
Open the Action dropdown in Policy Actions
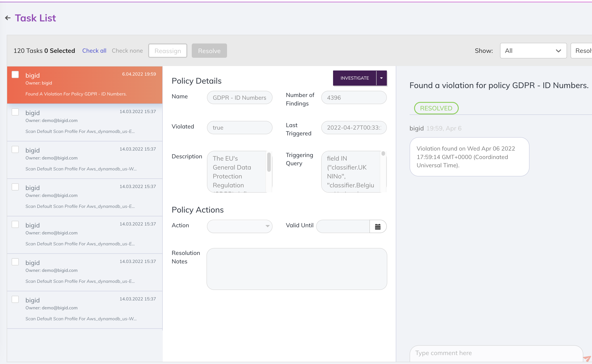[x=240, y=226]
